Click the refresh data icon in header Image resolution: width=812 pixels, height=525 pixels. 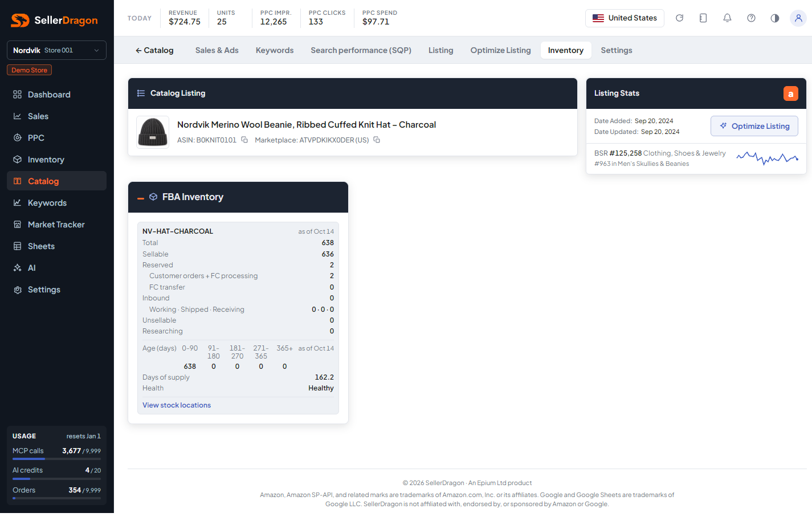click(x=679, y=18)
